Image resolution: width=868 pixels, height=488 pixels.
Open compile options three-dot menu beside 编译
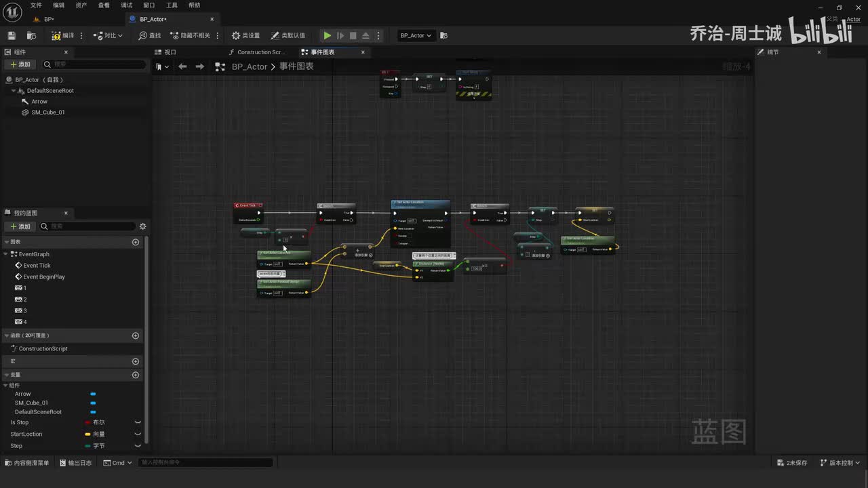click(82, 35)
